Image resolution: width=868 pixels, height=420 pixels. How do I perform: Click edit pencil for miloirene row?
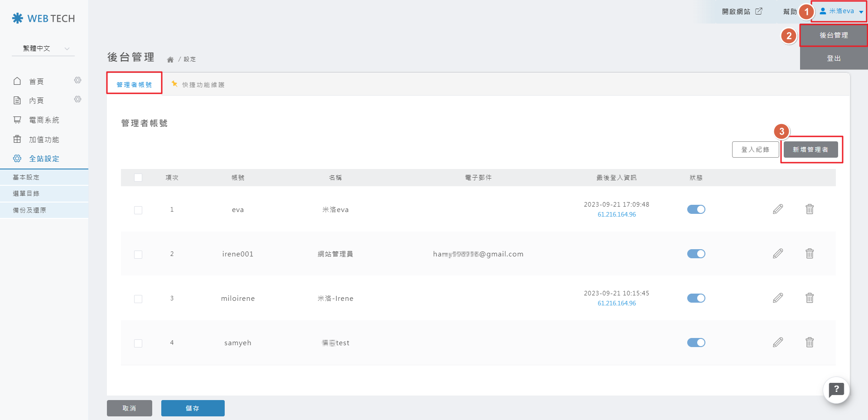click(777, 298)
